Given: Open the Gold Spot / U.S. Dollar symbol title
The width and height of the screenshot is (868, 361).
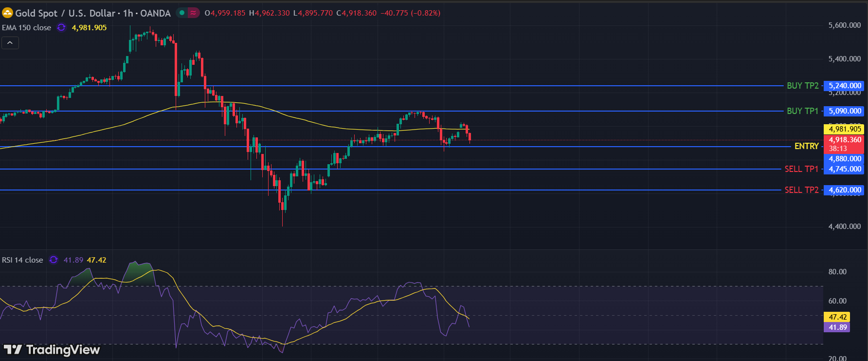Looking at the screenshot, I should click(92, 13).
